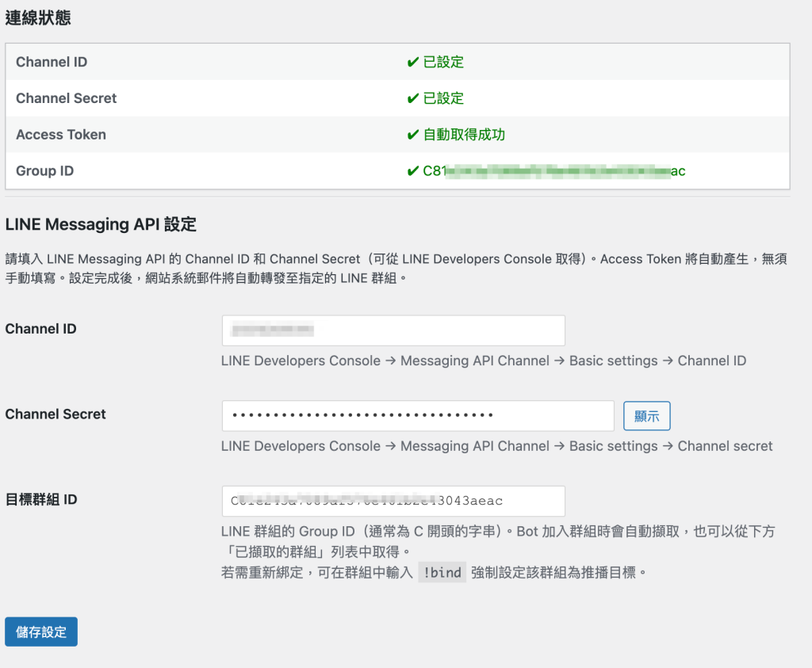Click the checkmark next to 自動取得成功
The width and height of the screenshot is (812, 668).
click(x=412, y=135)
